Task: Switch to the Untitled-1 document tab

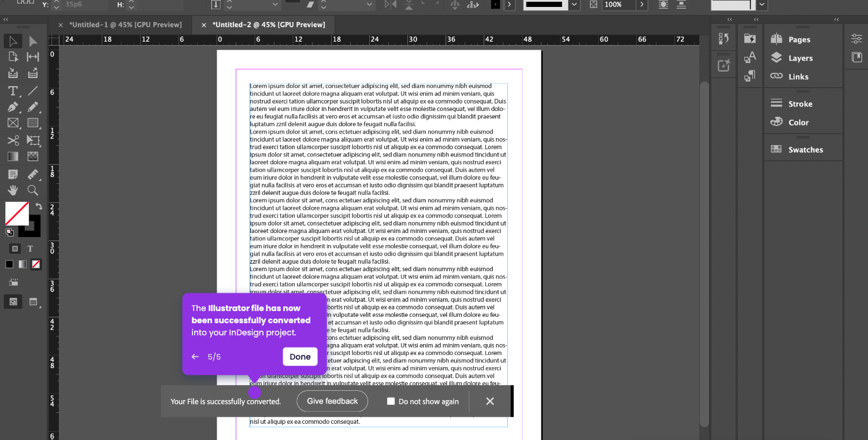Action: [125, 25]
